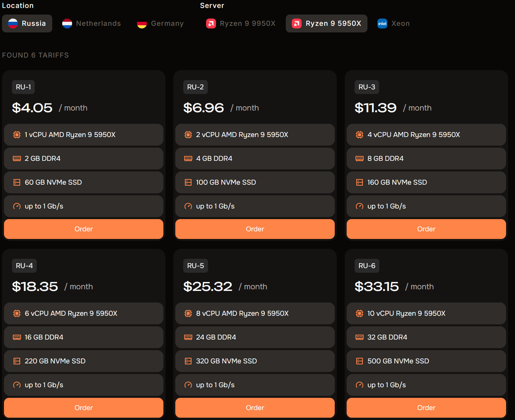Click the speed gauge icon in RU-1 card
Image resolution: width=515 pixels, height=420 pixels.
(x=17, y=206)
